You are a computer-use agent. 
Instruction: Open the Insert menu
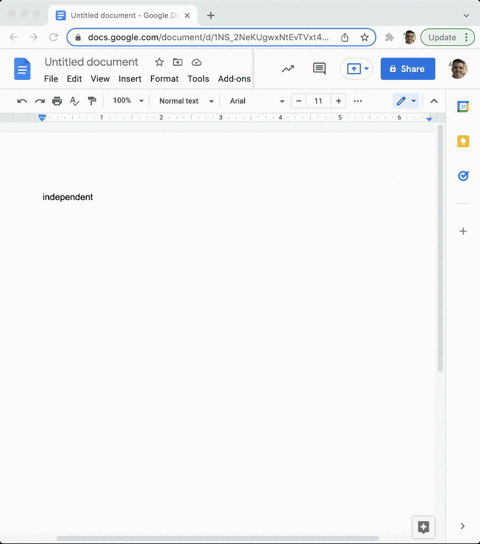click(x=130, y=79)
